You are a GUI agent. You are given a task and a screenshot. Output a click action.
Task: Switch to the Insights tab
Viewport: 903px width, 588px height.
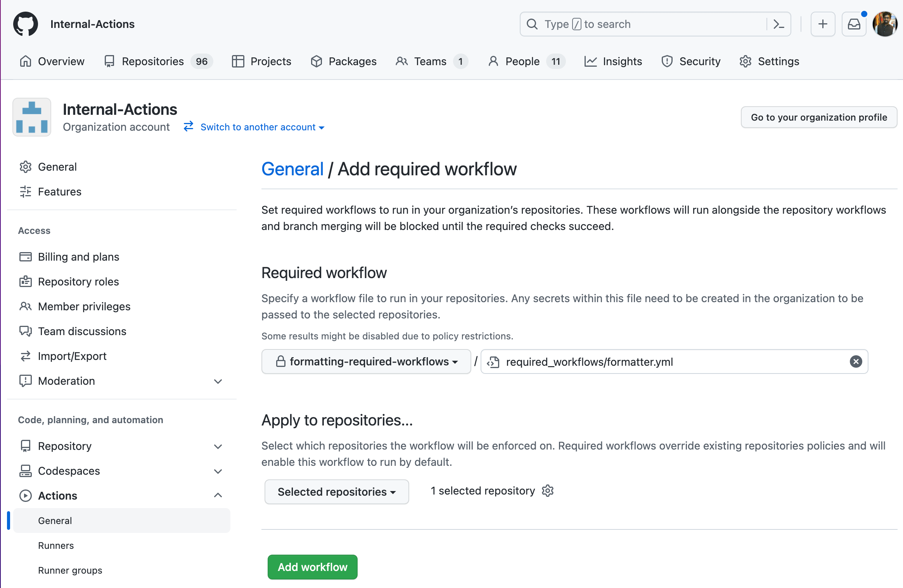click(613, 61)
